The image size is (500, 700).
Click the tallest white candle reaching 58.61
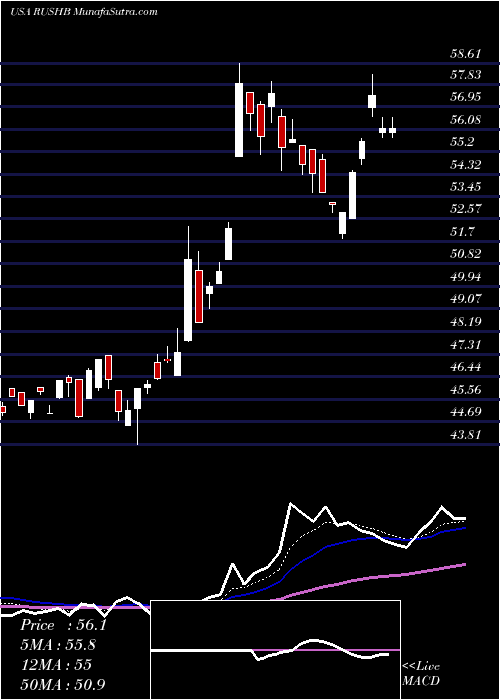pyautogui.click(x=239, y=120)
